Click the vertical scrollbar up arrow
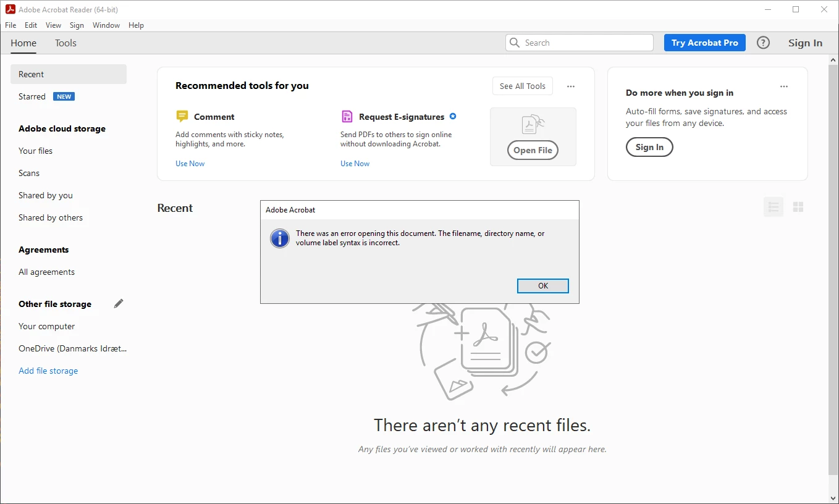 (833, 60)
